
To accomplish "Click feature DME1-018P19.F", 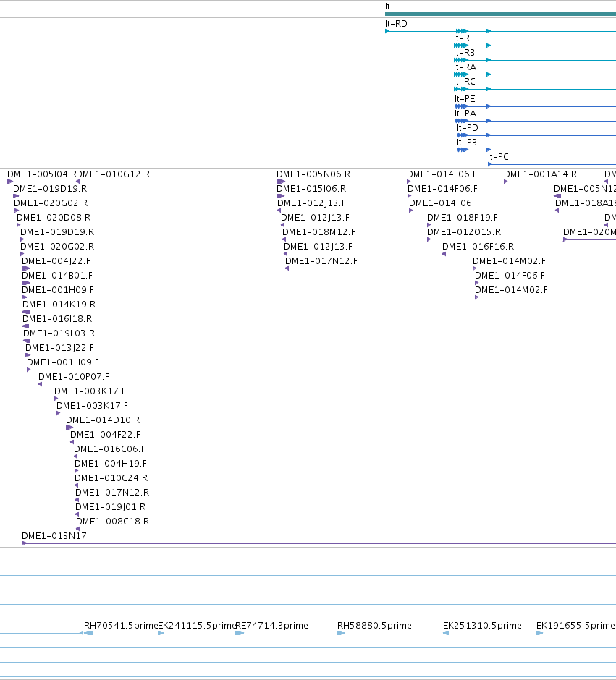I will click(463, 218).
